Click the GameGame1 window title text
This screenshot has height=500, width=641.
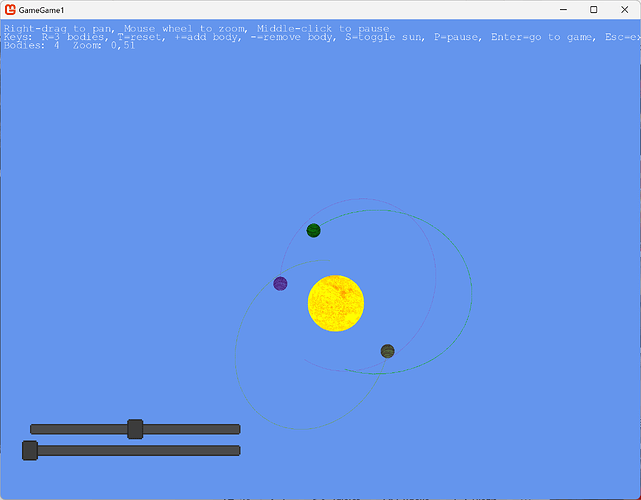click(x=41, y=10)
